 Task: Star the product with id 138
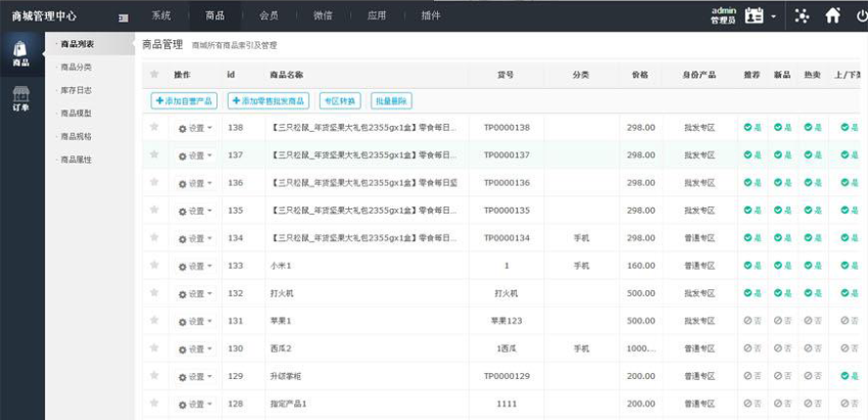(154, 127)
